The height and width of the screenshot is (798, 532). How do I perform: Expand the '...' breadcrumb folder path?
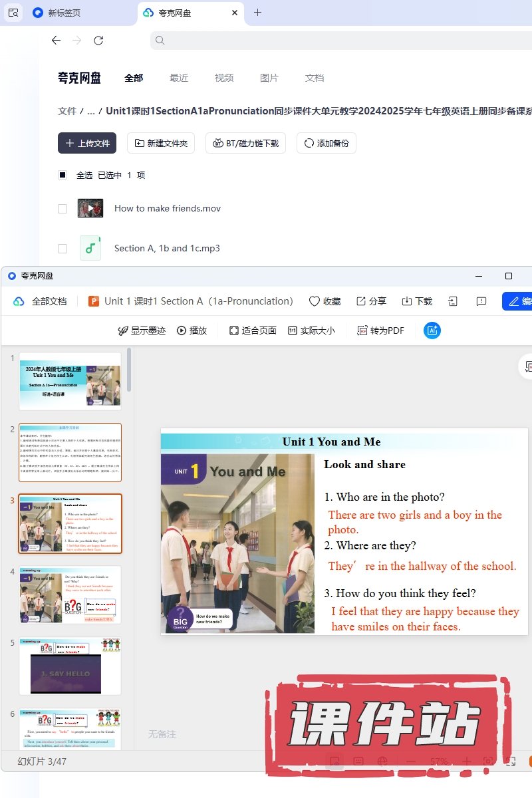91,111
